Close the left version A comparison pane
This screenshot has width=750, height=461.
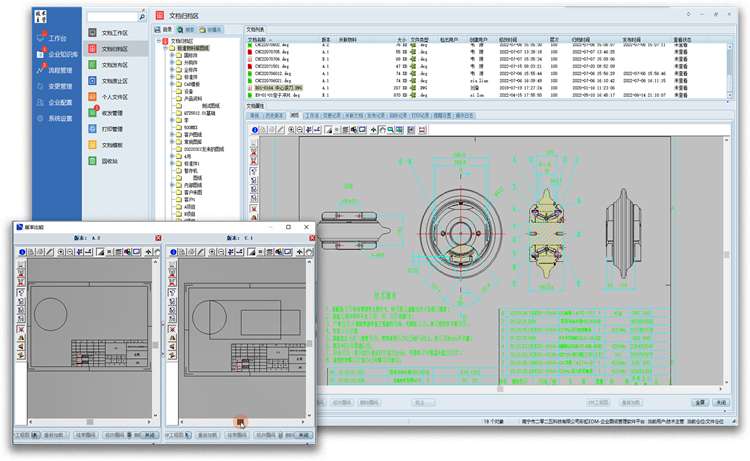pyautogui.click(x=156, y=238)
